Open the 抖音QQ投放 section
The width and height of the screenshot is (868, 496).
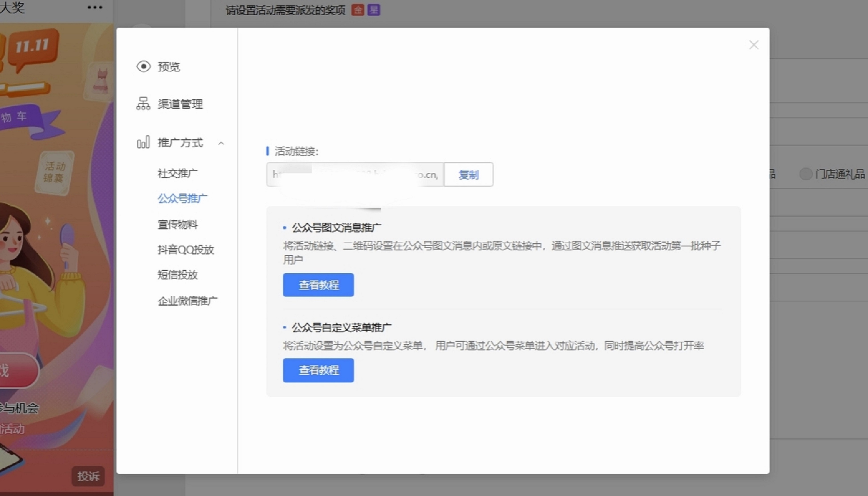click(x=185, y=250)
